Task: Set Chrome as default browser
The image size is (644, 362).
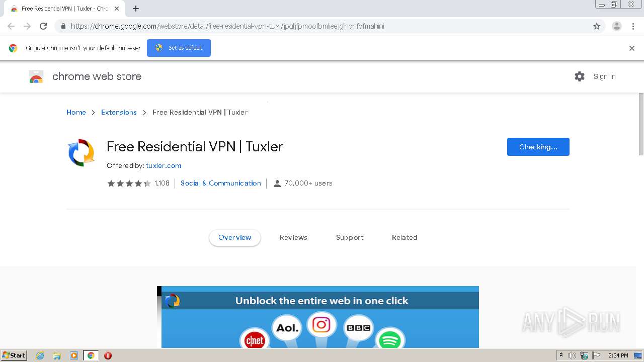Action: [x=179, y=48]
